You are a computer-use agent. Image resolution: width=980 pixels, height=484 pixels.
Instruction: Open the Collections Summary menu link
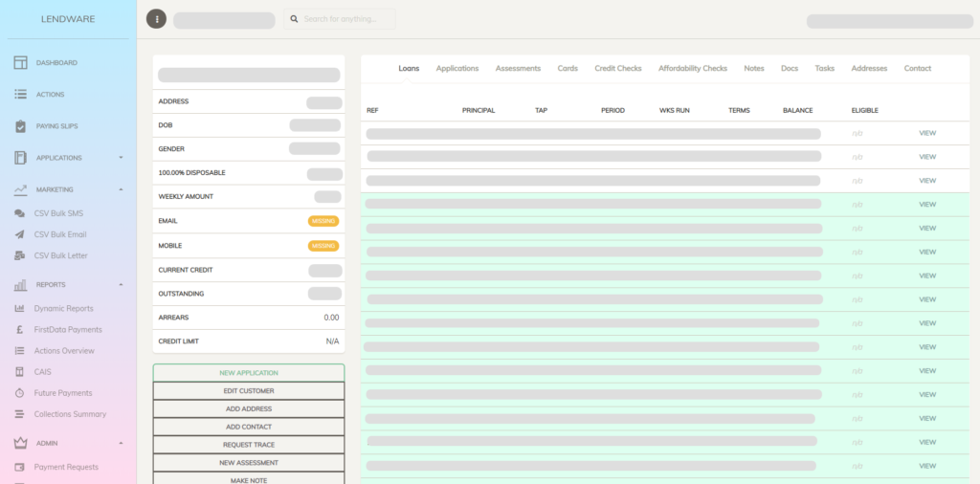pyautogui.click(x=70, y=414)
